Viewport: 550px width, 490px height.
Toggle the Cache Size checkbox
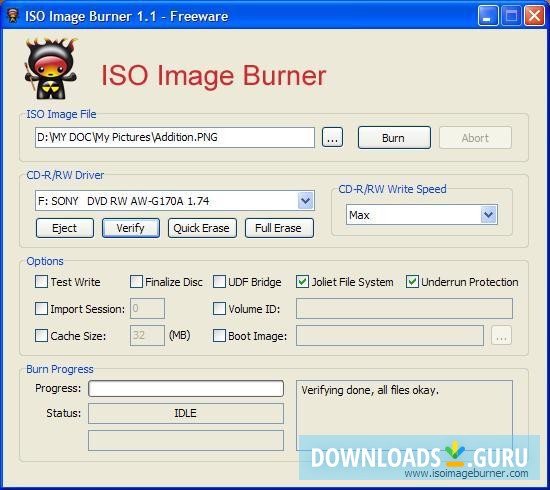coord(41,336)
